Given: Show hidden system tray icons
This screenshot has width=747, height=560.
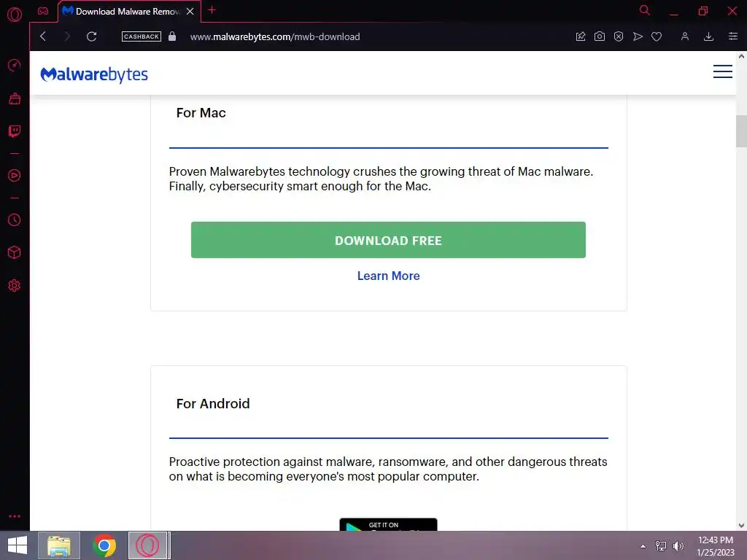Looking at the screenshot, I should click(643, 546).
